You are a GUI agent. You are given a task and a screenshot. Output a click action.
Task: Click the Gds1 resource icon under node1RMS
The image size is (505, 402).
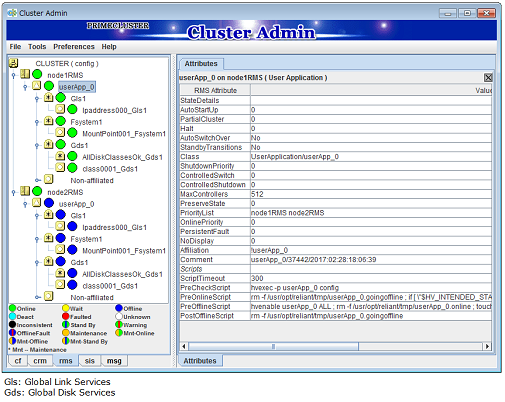pyautogui.click(x=49, y=144)
